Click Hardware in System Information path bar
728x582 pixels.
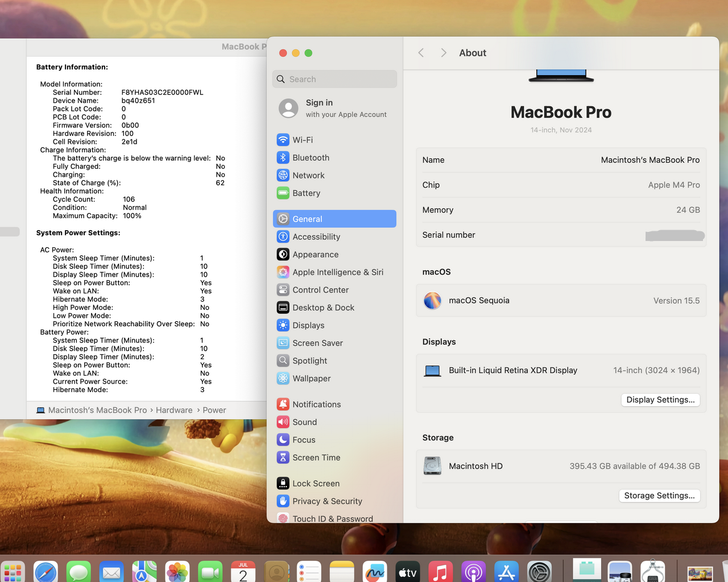[x=174, y=410]
